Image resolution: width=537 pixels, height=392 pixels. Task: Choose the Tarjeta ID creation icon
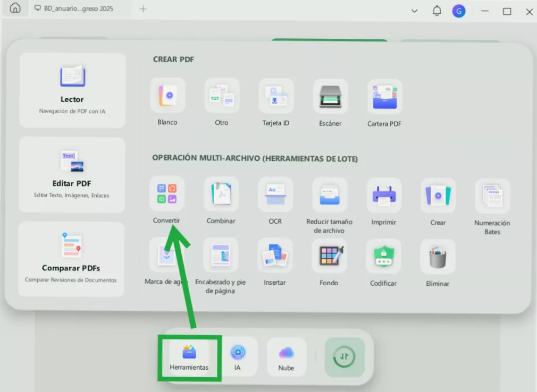pos(276,96)
